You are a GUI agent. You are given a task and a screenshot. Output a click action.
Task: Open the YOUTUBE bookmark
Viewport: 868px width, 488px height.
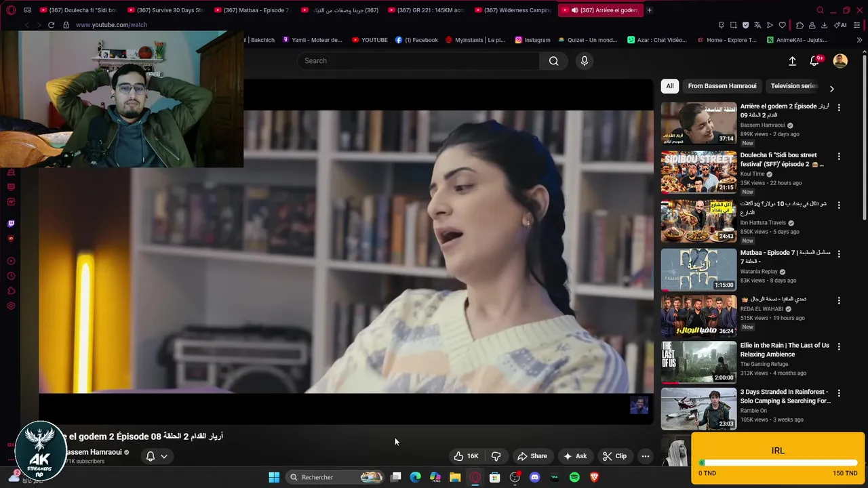coord(370,40)
